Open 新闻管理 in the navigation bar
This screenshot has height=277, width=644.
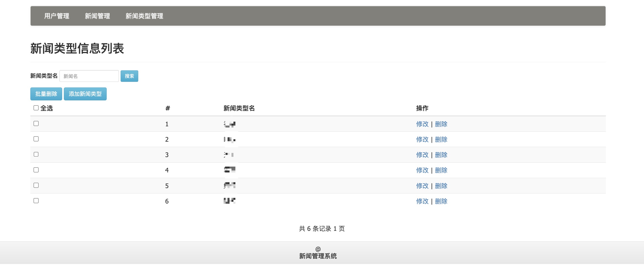coord(97,16)
